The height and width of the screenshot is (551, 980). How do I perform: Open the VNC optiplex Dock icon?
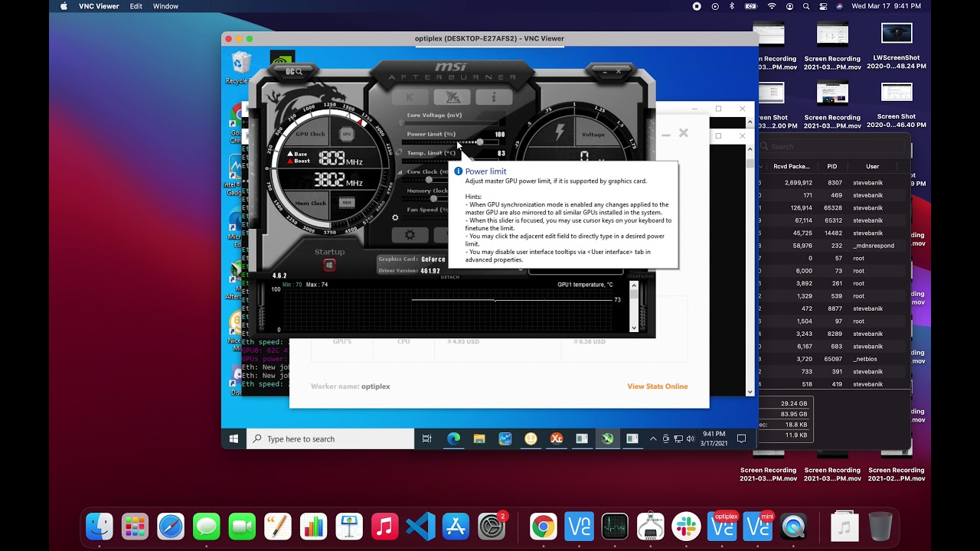click(x=722, y=527)
